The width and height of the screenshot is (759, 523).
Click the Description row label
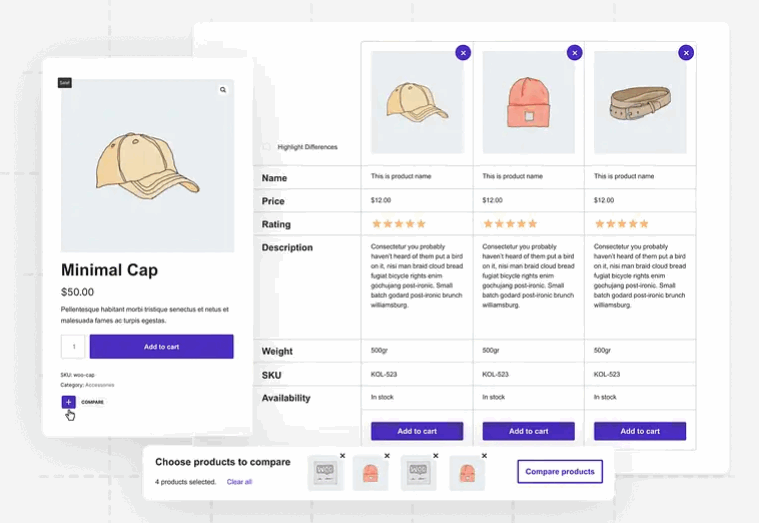[287, 247]
